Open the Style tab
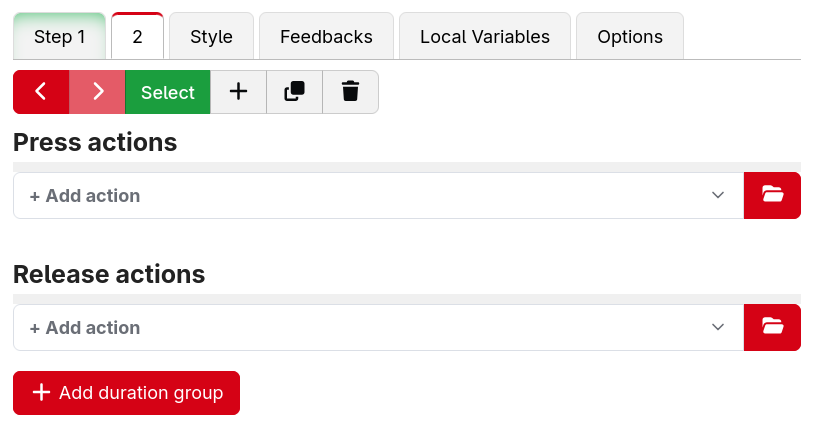Image resolution: width=816 pixels, height=425 pixels. [211, 36]
